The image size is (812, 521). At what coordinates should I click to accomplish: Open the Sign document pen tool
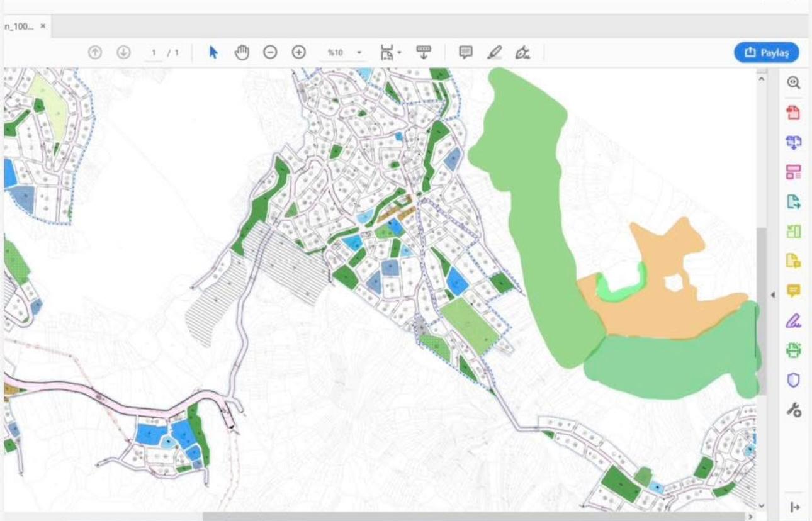[x=522, y=53]
